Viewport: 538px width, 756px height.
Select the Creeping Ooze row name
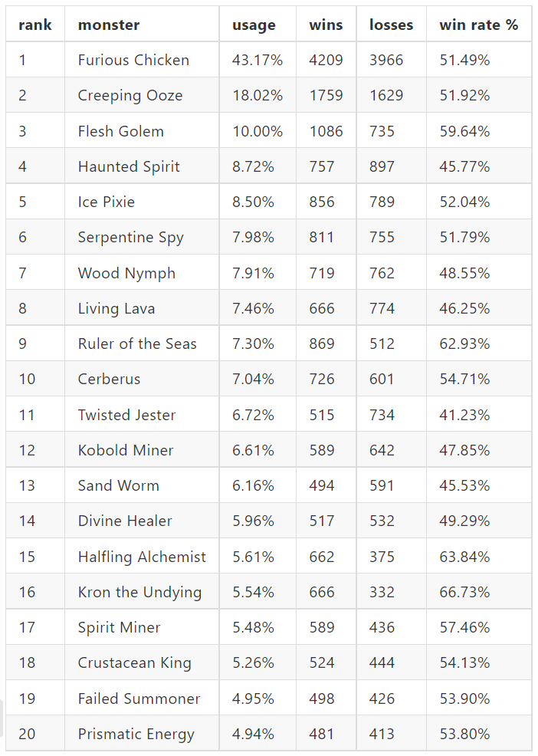130,96
